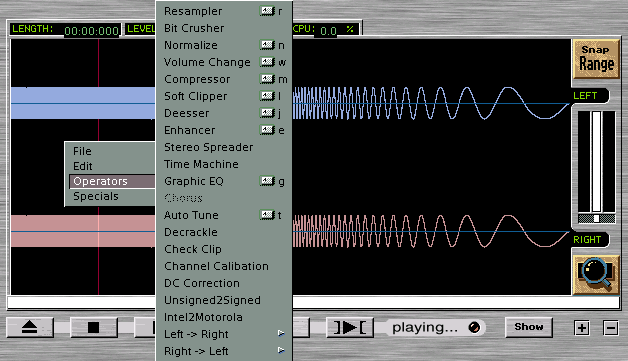The image size is (628, 361).
Task: Select the Intel2Motorola conversion
Action: 224,317
